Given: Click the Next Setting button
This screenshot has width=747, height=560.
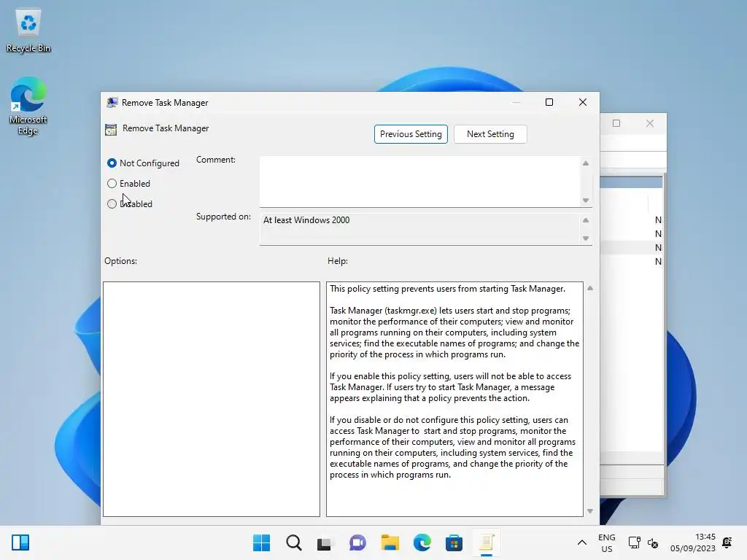Looking at the screenshot, I should pyautogui.click(x=490, y=134).
